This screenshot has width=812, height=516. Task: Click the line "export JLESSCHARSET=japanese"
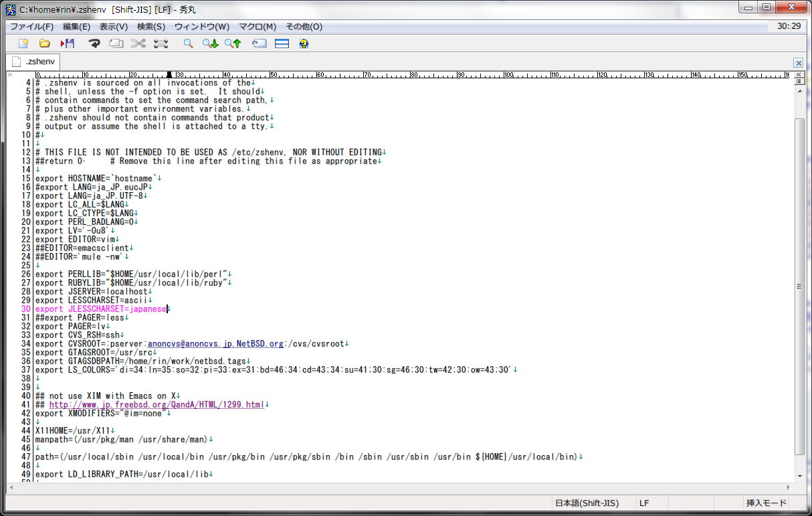101,309
